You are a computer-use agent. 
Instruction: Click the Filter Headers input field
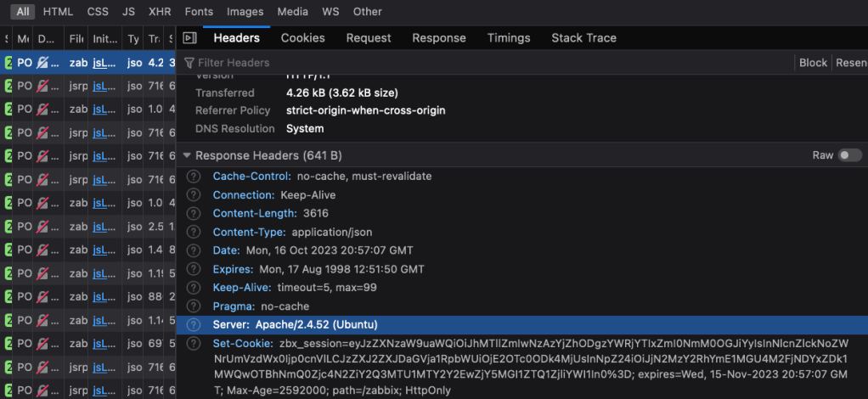[484, 63]
